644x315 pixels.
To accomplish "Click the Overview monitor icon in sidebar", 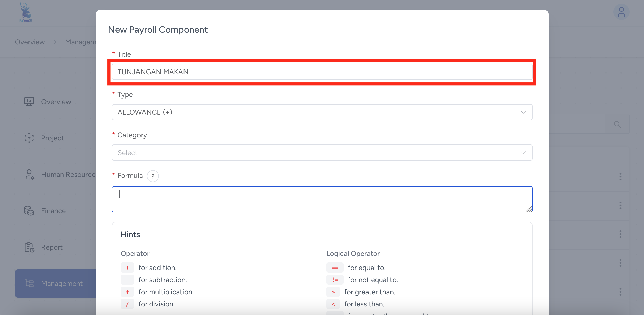I will (x=29, y=102).
